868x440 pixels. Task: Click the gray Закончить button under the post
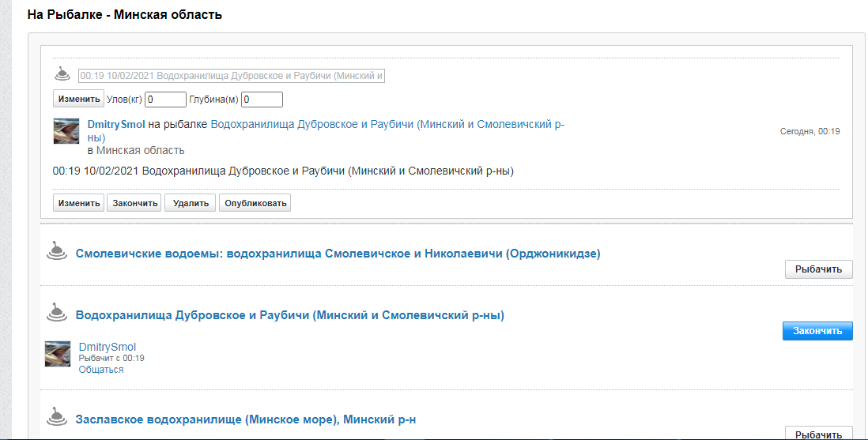click(134, 202)
